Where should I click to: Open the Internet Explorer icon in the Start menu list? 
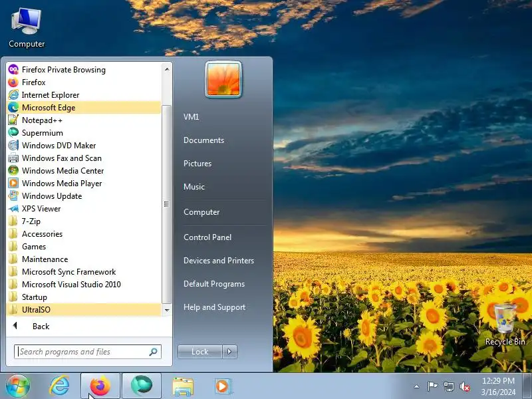13,95
